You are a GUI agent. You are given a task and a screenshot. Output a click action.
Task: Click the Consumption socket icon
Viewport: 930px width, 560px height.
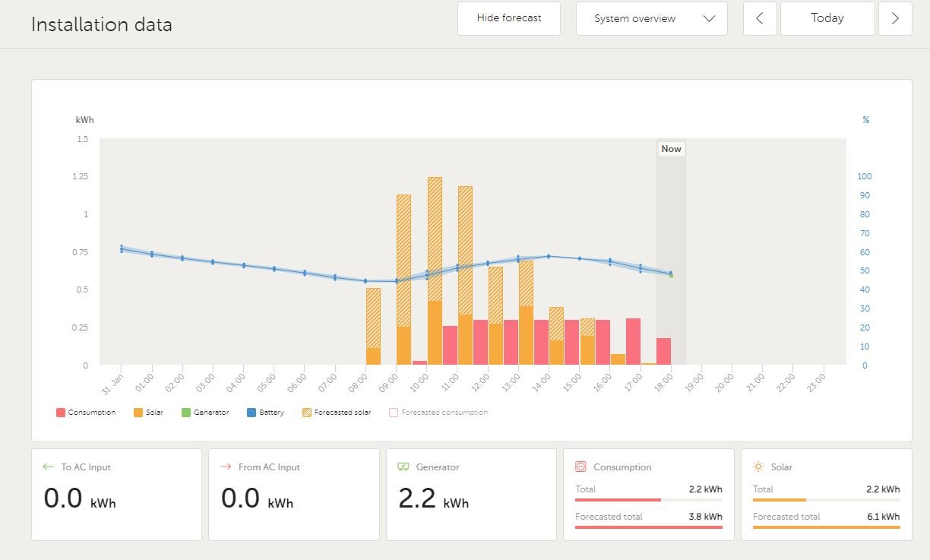click(x=580, y=467)
